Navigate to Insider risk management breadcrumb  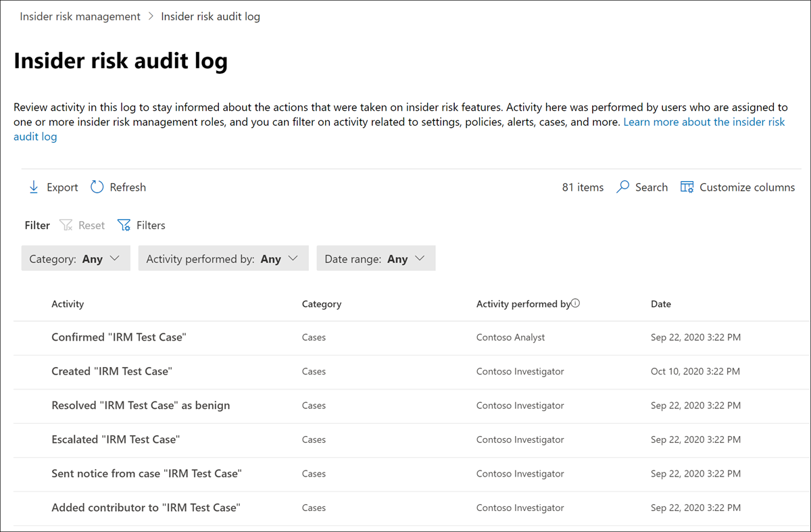coord(80,16)
